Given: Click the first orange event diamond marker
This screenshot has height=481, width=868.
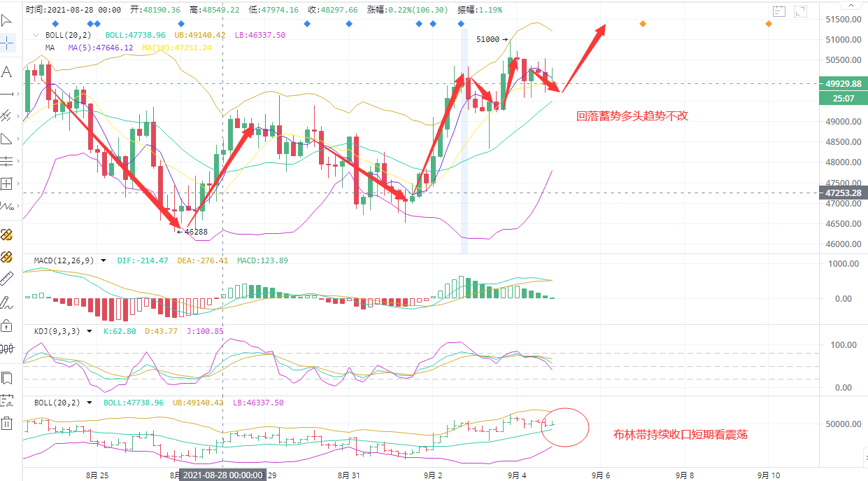Looking at the screenshot, I should (642, 24).
